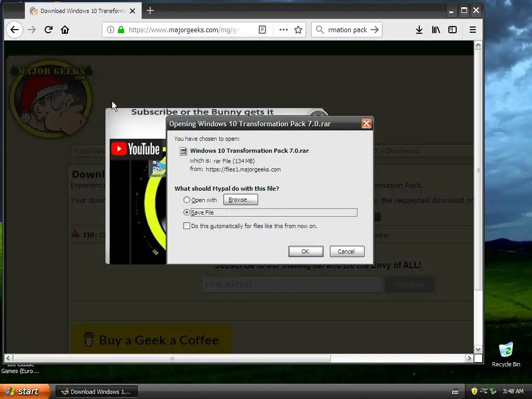Click the Subscribe or the Bunny heading

(202, 112)
